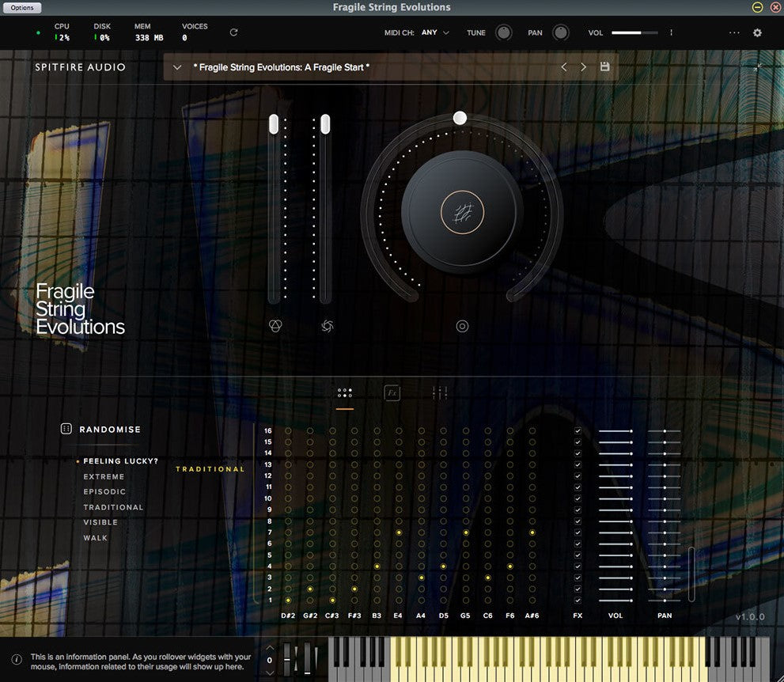
Task: Click the VOL slider in the top bar
Action: point(634,32)
